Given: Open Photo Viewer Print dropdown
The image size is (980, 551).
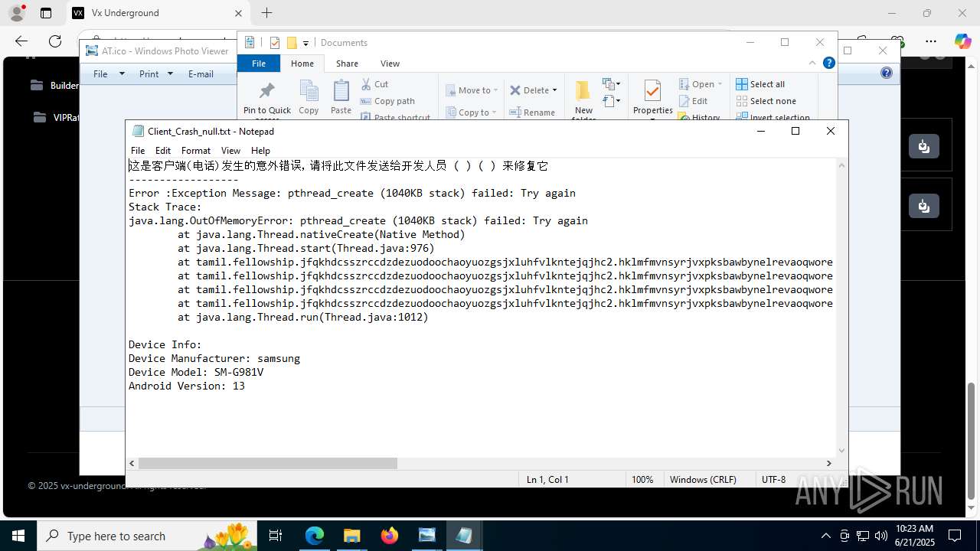Looking at the screenshot, I should coord(155,73).
